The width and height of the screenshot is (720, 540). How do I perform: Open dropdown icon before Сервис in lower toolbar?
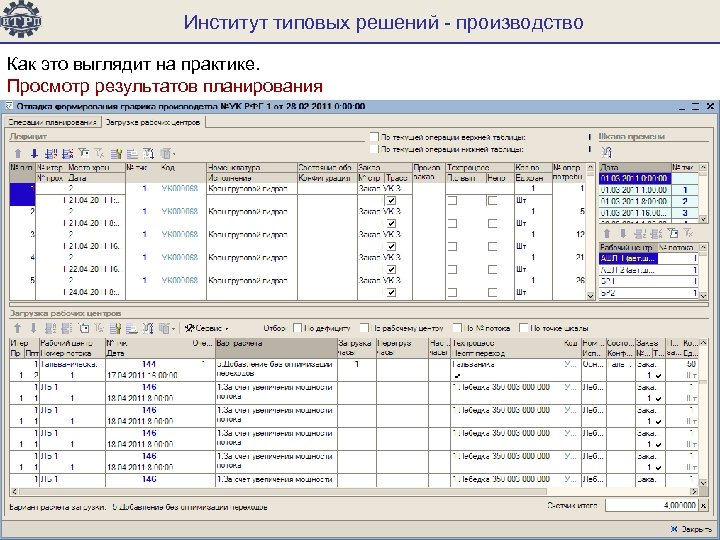[167, 328]
